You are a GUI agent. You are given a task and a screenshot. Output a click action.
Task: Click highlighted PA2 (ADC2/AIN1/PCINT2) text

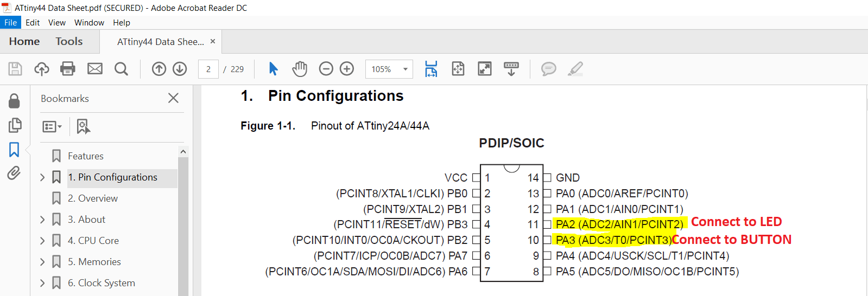click(619, 224)
